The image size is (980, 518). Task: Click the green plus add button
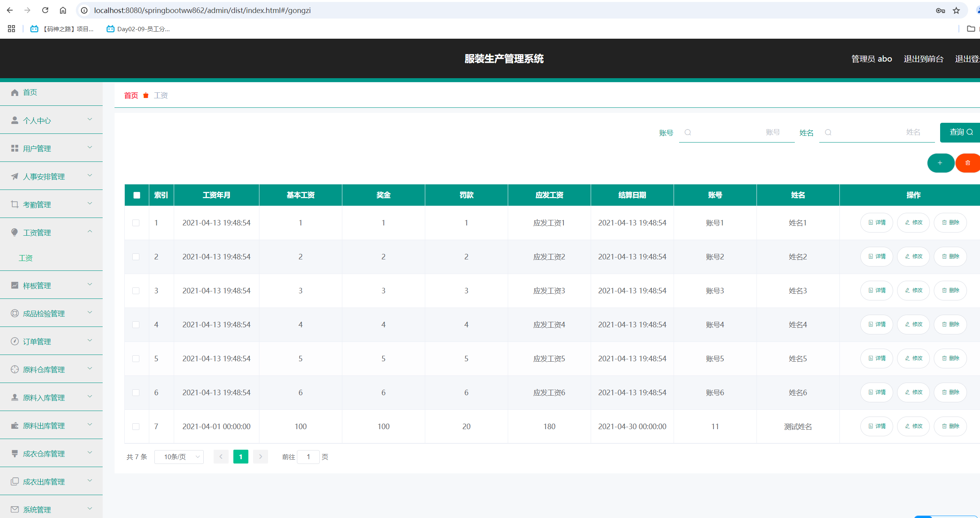pyautogui.click(x=940, y=163)
